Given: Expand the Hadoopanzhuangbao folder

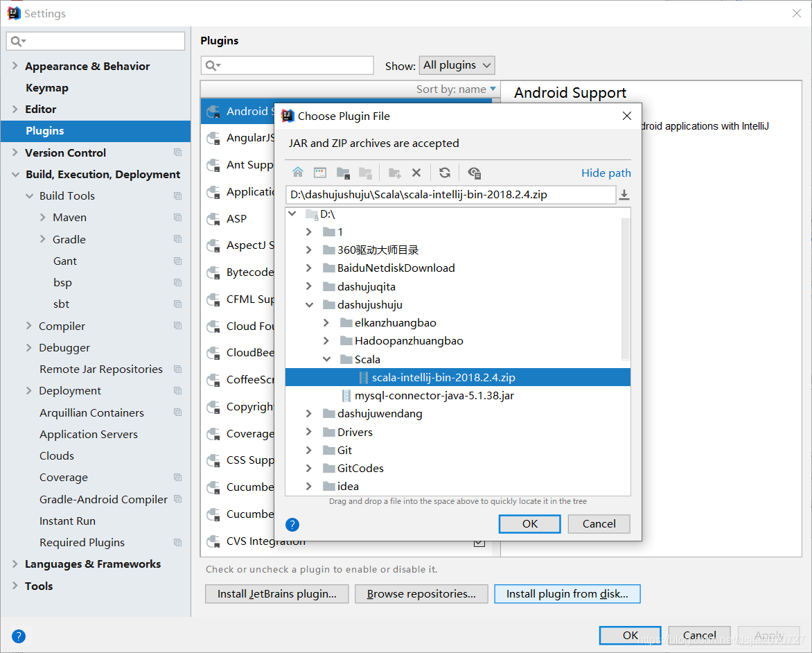Looking at the screenshot, I should coord(326,341).
